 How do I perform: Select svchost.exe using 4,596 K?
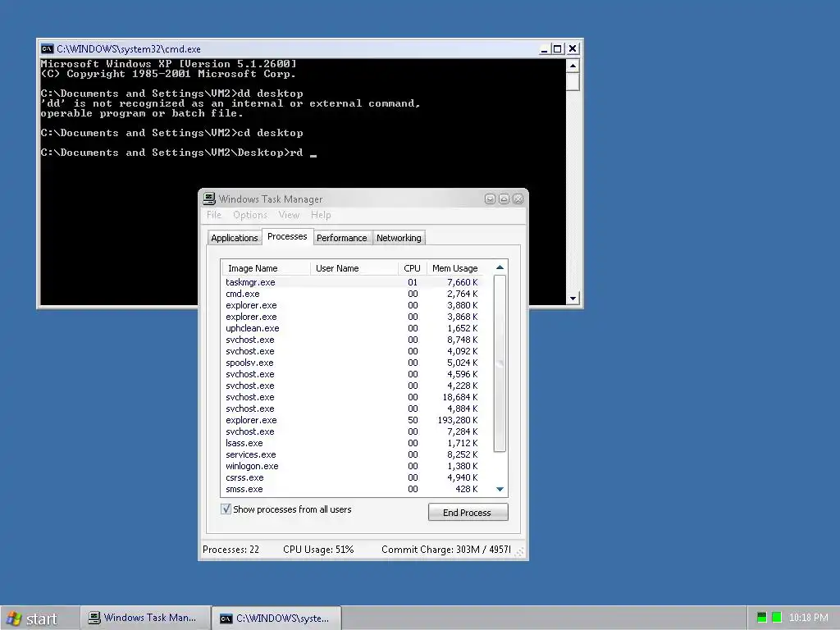coord(352,374)
